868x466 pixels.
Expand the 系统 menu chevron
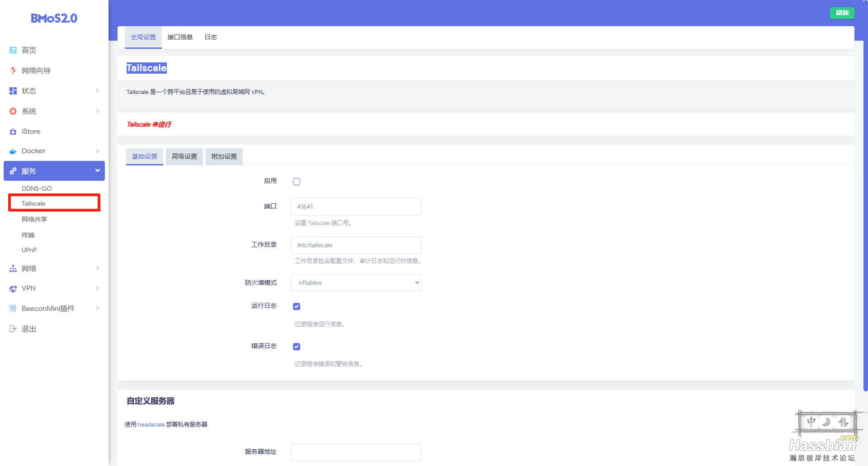point(97,111)
